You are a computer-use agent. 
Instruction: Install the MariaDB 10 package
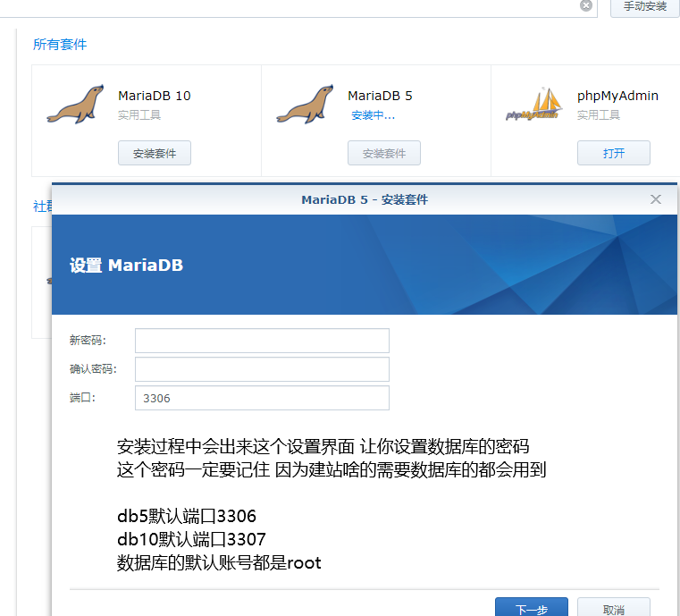point(155,153)
